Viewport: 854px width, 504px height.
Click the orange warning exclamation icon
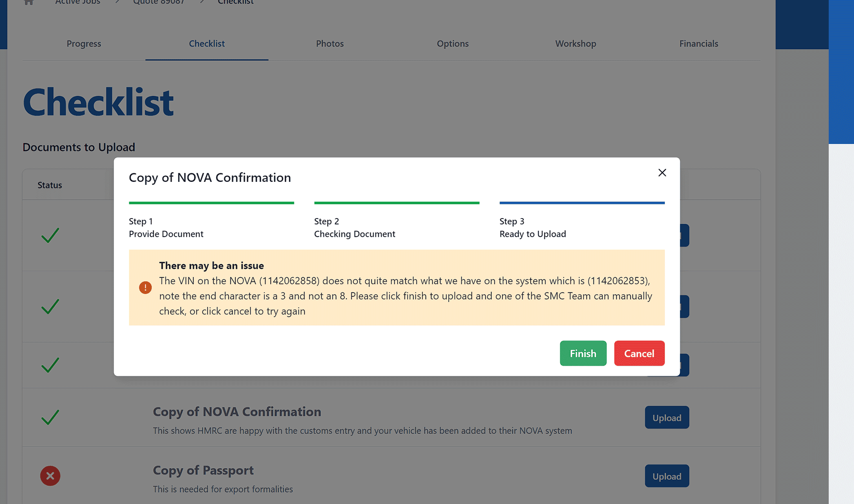pyautogui.click(x=145, y=287)
